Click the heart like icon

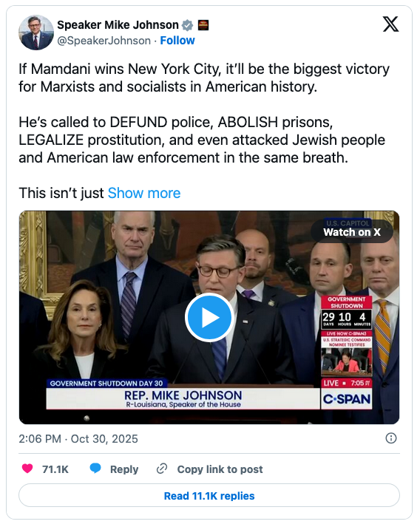point(27,469)
